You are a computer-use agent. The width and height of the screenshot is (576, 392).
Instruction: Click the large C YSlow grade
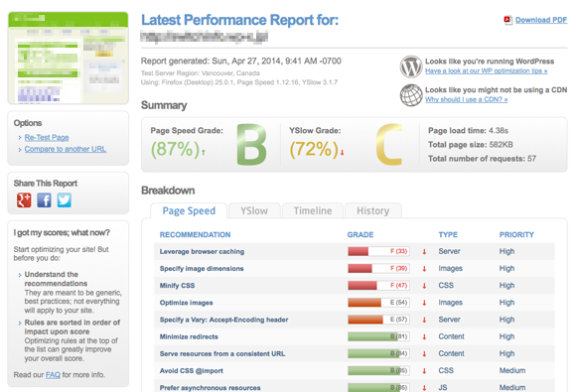[x=389, y=144]
